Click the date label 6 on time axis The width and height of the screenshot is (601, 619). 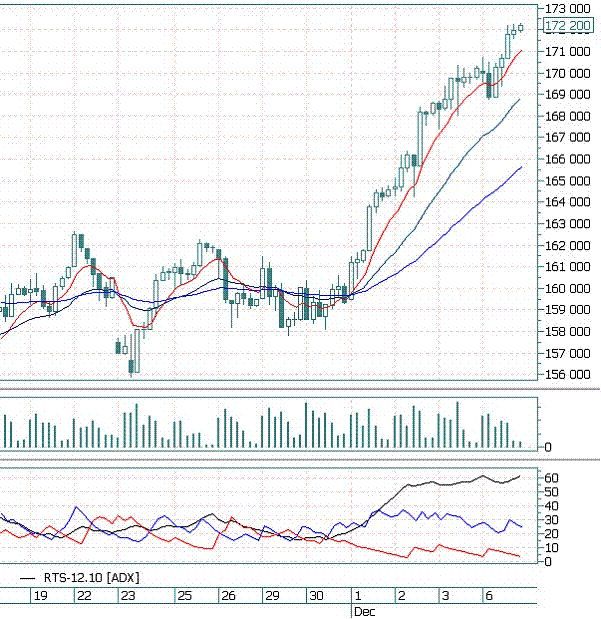(489, 596)
